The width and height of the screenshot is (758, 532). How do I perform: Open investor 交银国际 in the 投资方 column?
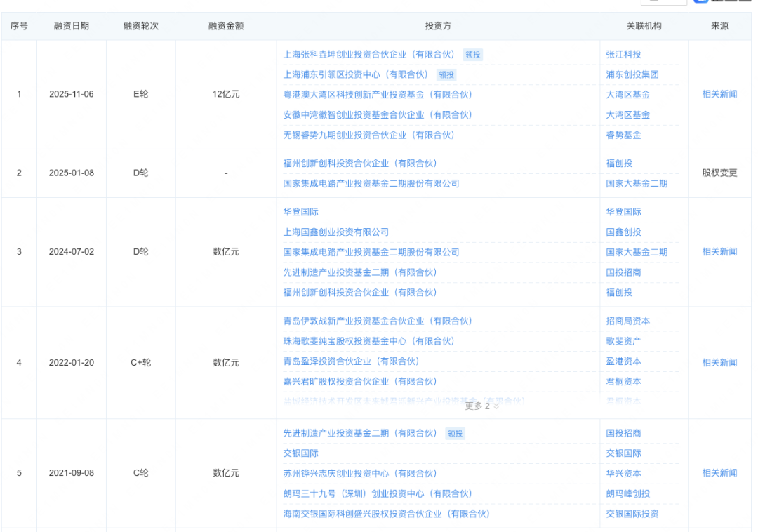[x=300, y=453]
